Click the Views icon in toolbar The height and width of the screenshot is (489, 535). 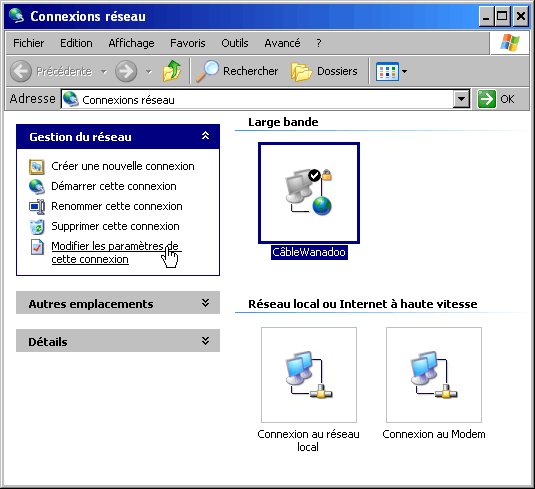point(387,71)
